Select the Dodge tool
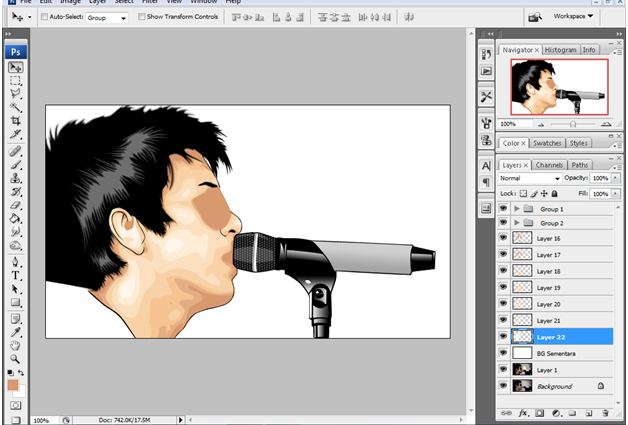Screen dimensions: 628x425 click(16, 245)
